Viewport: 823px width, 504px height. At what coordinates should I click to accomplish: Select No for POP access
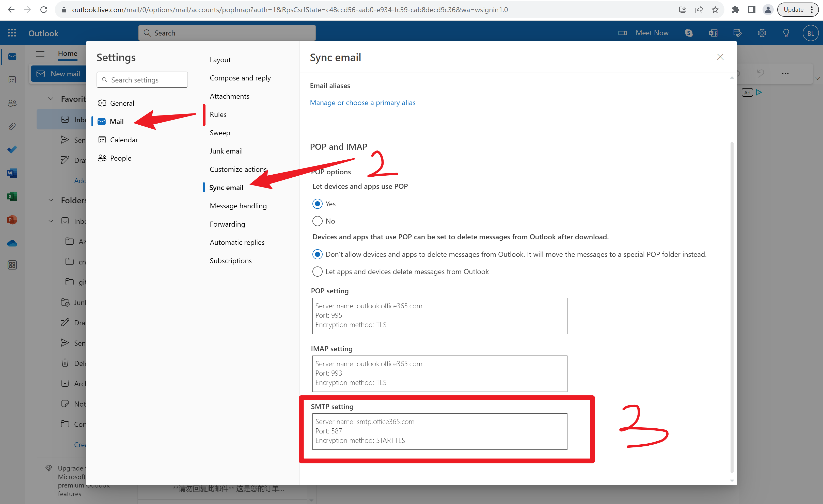(317, 221)
